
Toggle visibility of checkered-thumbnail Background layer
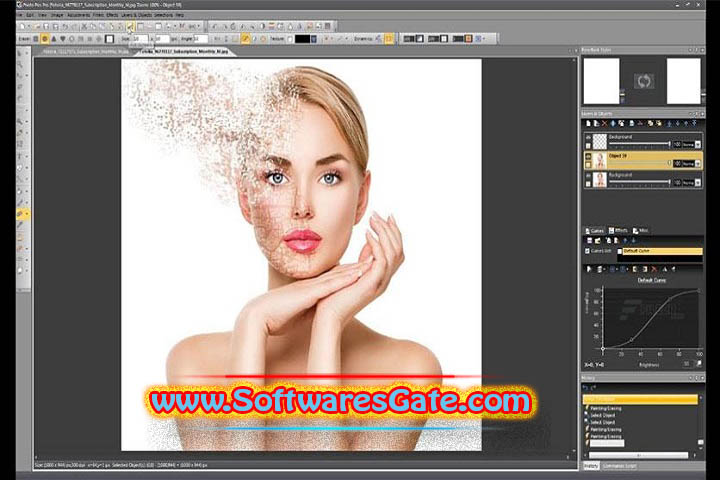pyautogui.click(x=588, y=137)
